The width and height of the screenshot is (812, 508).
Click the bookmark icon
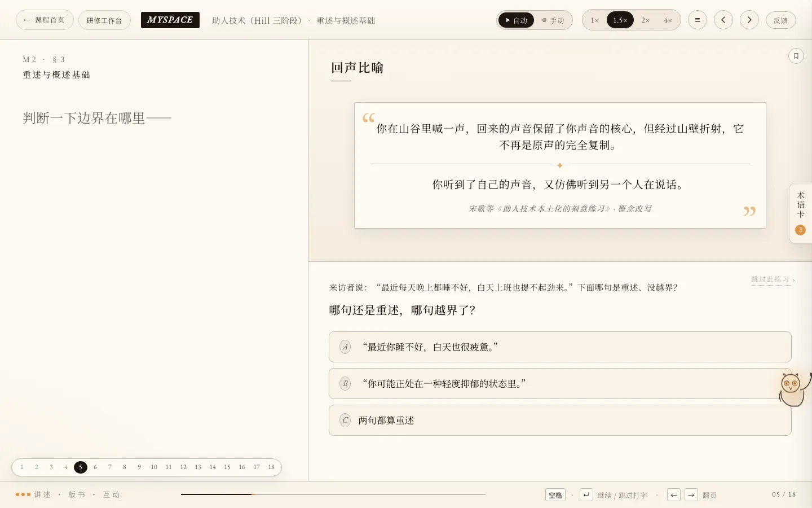coord(796,56)
